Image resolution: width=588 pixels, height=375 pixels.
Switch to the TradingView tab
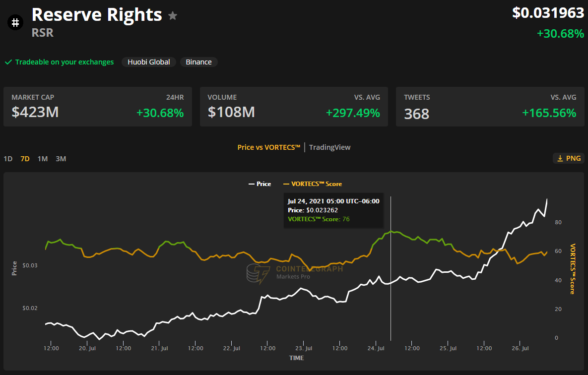coord(329,147)
